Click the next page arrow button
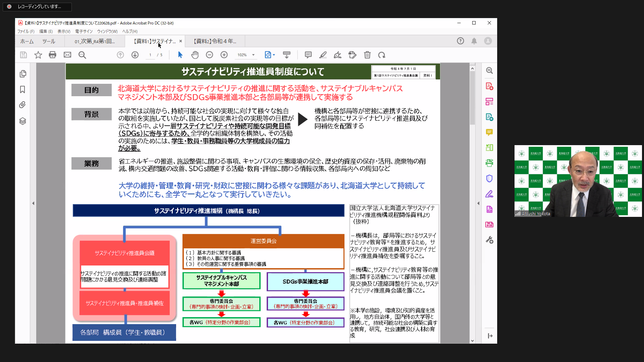This screenshot has width=644, height=362. (x=135, y=55)
